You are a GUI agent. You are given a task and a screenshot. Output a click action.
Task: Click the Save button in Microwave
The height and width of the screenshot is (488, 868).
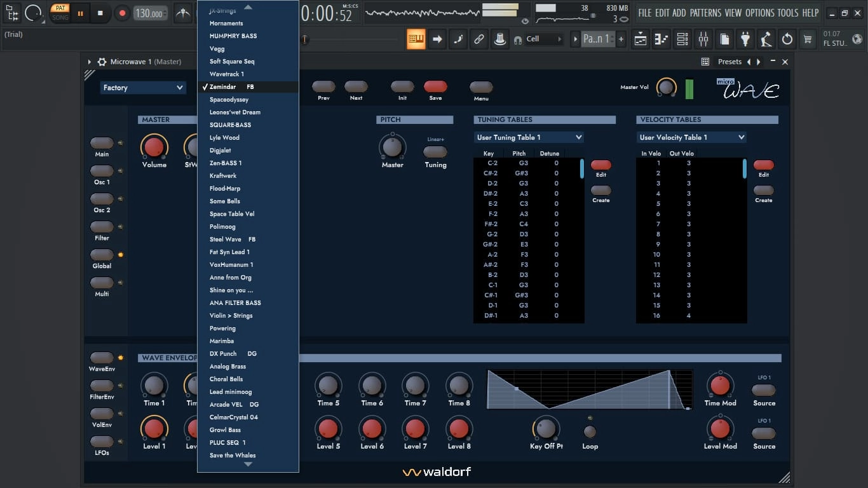tap(435, 87)
